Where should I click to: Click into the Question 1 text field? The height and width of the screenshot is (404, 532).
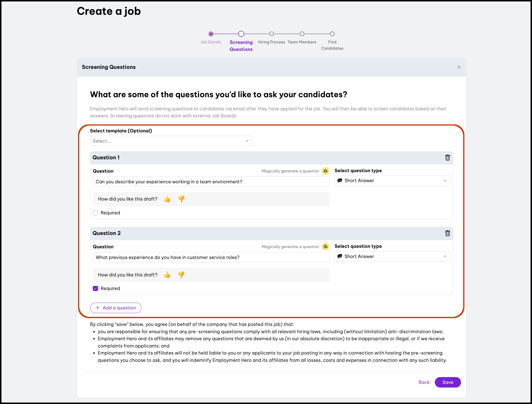pos(211,182)
